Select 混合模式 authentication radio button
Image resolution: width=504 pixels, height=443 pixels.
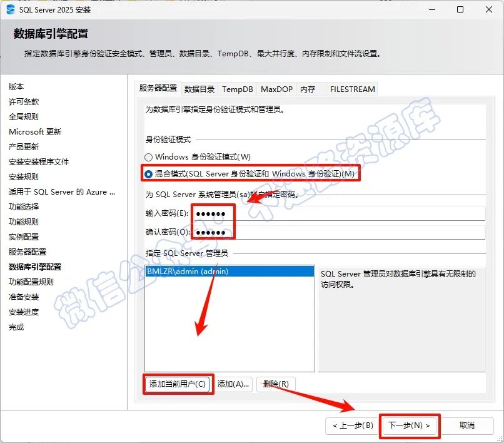pos(148,174)
